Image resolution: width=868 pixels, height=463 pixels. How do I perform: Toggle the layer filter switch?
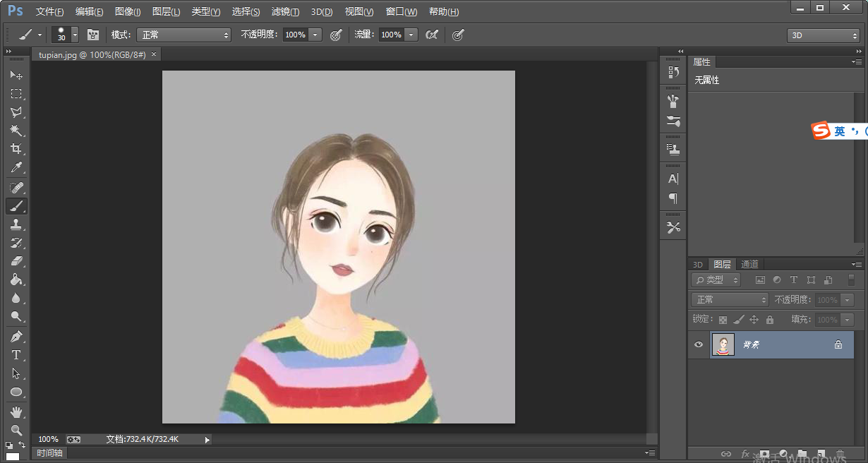pos(851,280)
